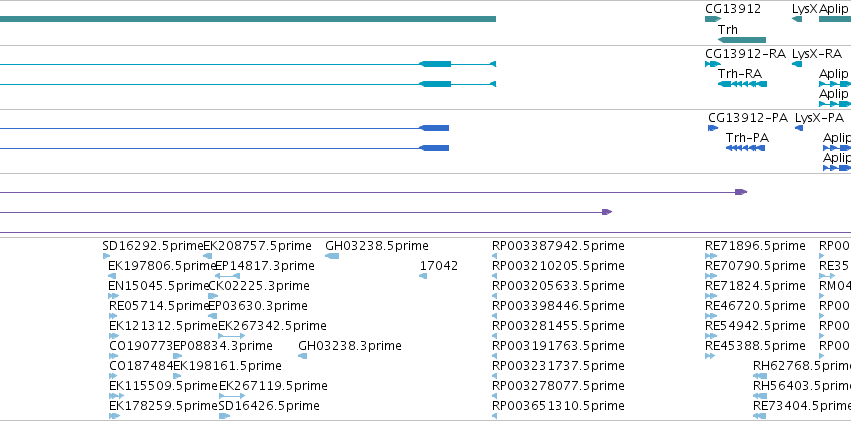Click the thick blue CDS block in first protein row
Screen dimensions: 851x421
(434, 128)
